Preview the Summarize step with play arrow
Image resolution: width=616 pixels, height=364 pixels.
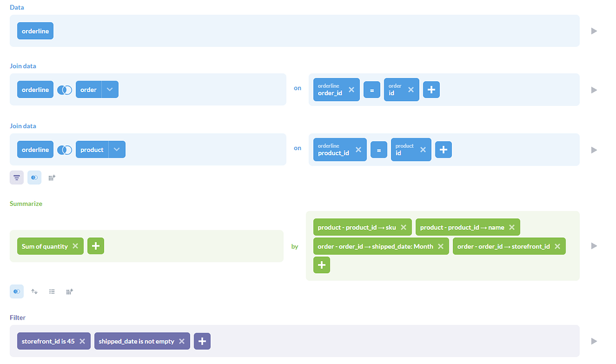click(x=594, y=245)
